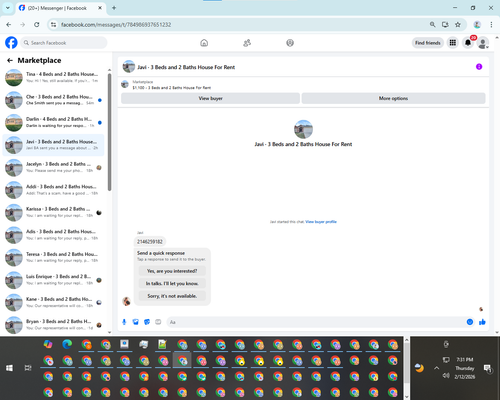Open the account profile avatar menu

[x=483, y=43]
